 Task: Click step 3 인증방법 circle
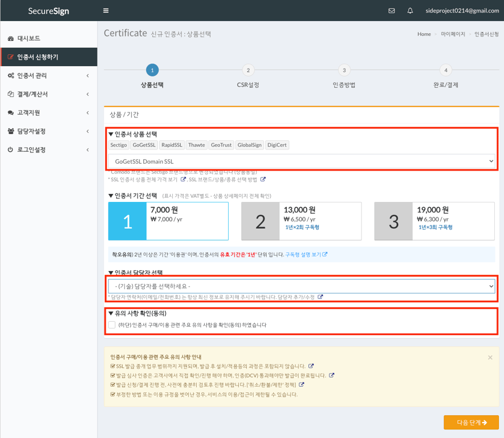coord(344,70)
